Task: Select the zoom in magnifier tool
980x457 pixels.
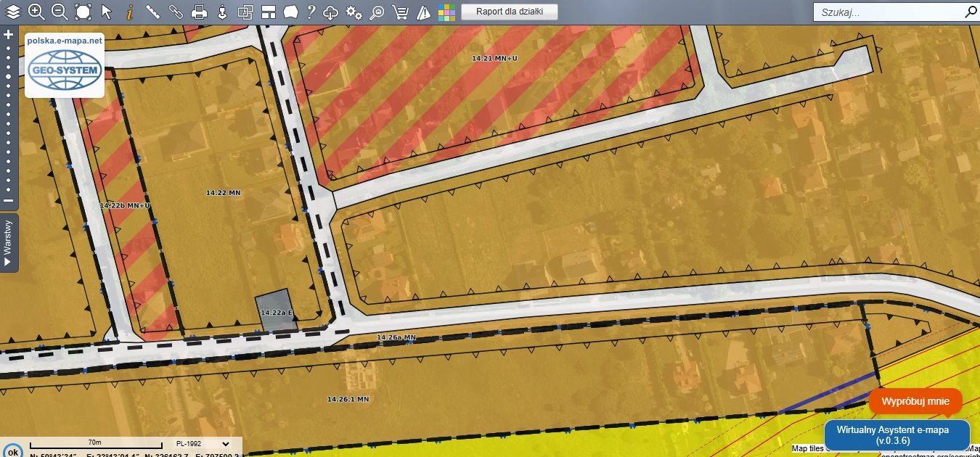Action: (x=36, y=12)
